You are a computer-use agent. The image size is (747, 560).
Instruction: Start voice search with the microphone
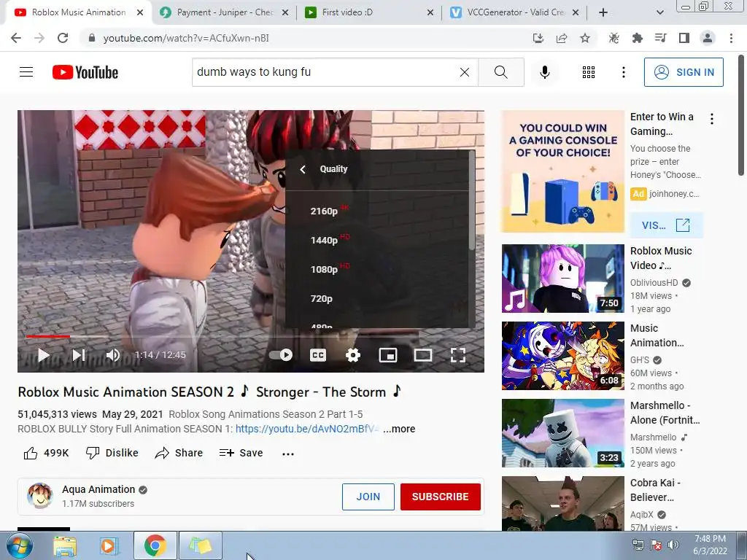(x=545, y=72)
